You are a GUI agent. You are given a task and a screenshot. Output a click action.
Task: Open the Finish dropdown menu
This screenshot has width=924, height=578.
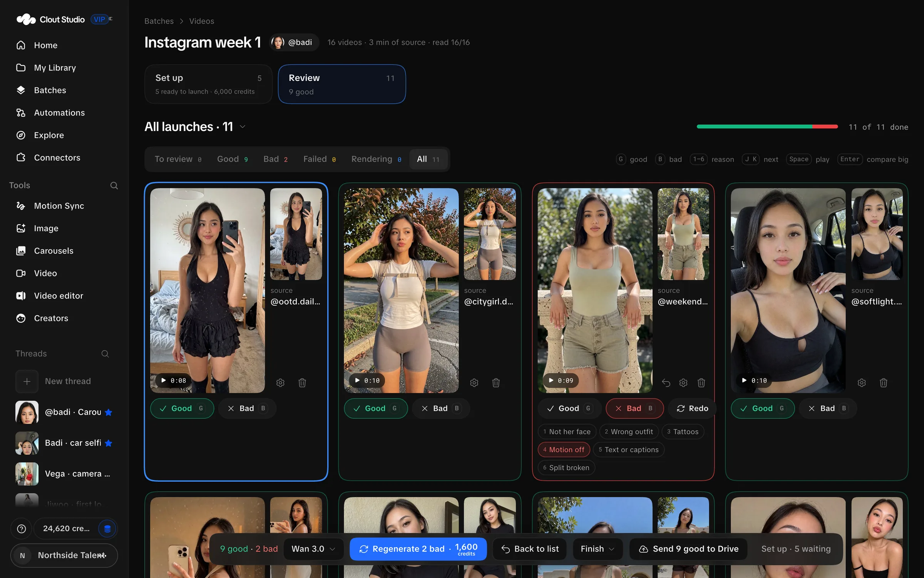(x=598, y=549)
